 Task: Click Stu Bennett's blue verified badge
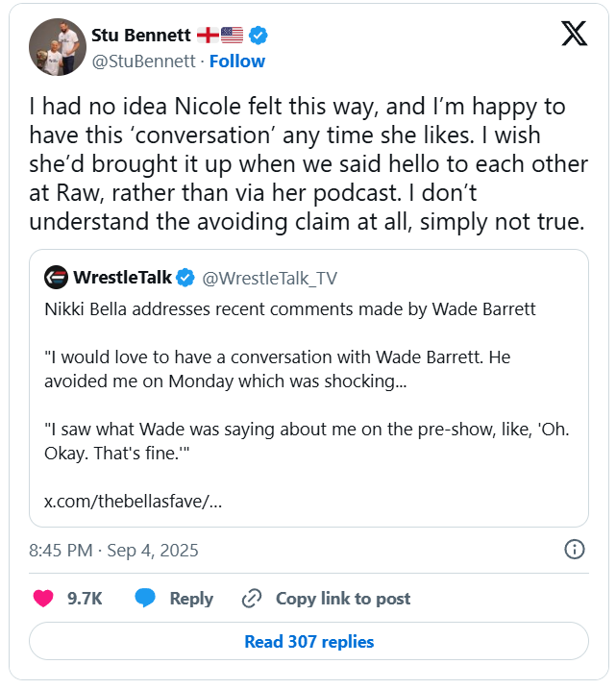coord(259,36)
